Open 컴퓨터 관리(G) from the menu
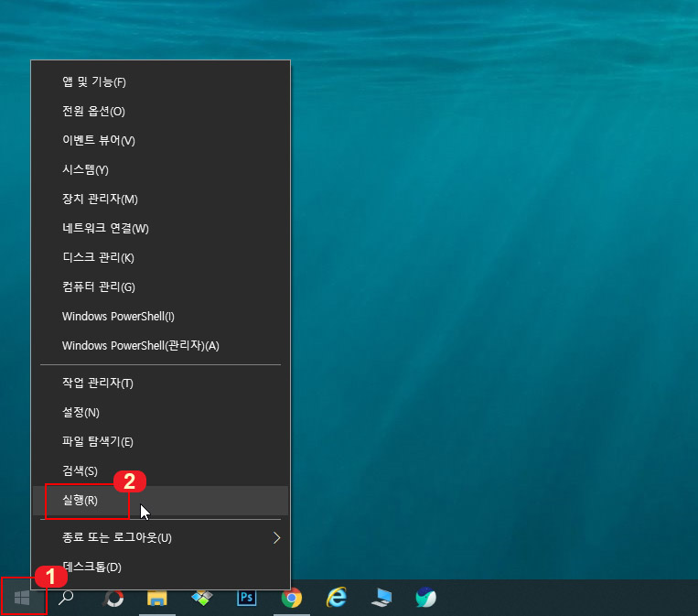 click(160, 287)
